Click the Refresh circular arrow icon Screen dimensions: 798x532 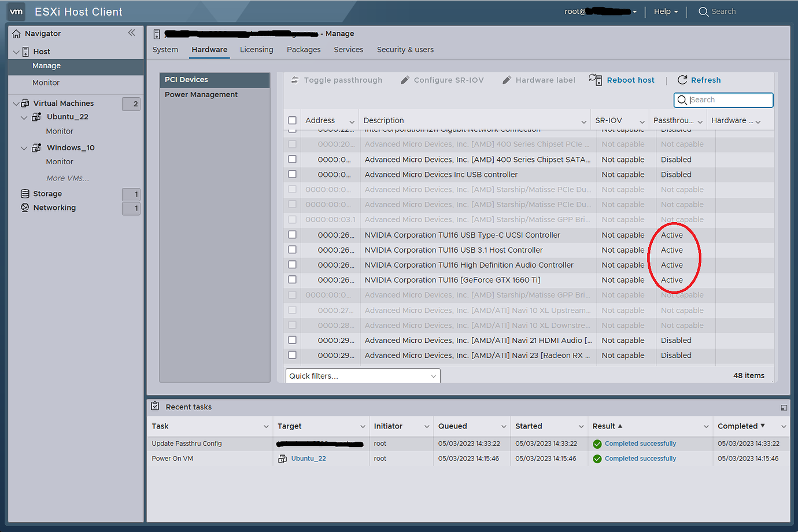682,80
